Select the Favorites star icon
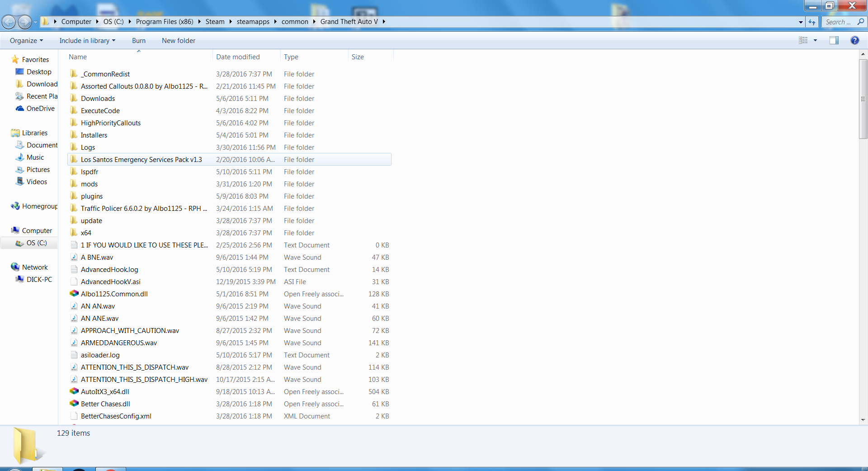 point(15,59)
